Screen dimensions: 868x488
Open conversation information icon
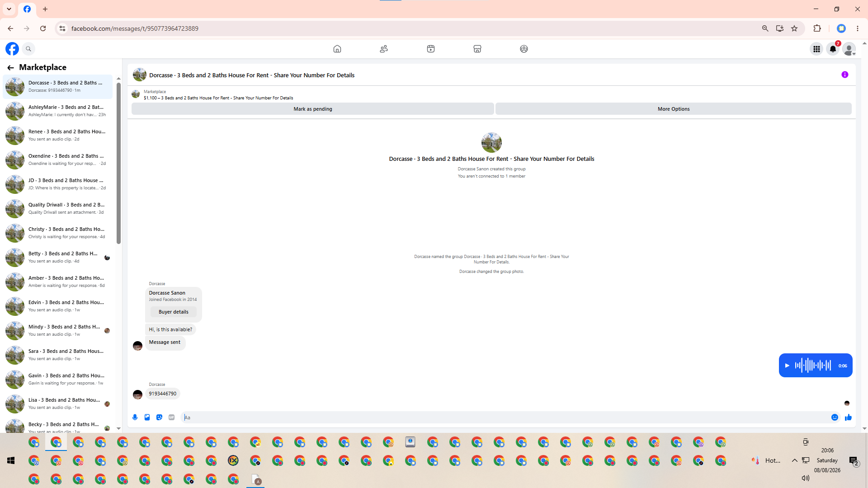[x=845, y=75]
